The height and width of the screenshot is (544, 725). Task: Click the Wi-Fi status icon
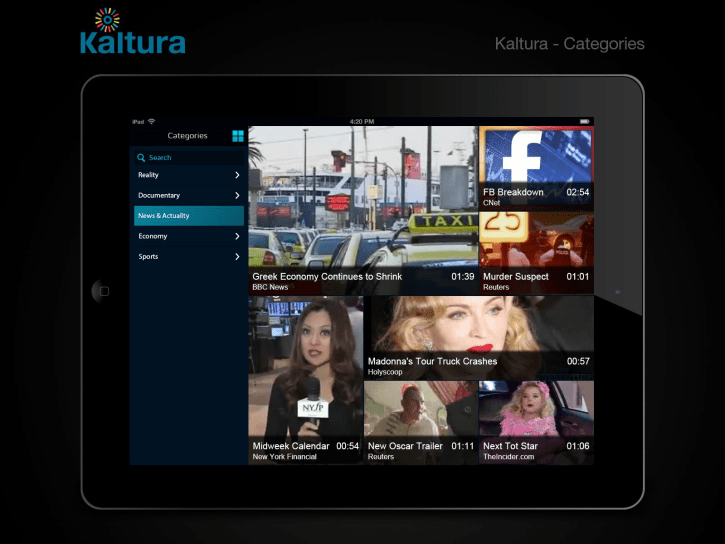151,122
